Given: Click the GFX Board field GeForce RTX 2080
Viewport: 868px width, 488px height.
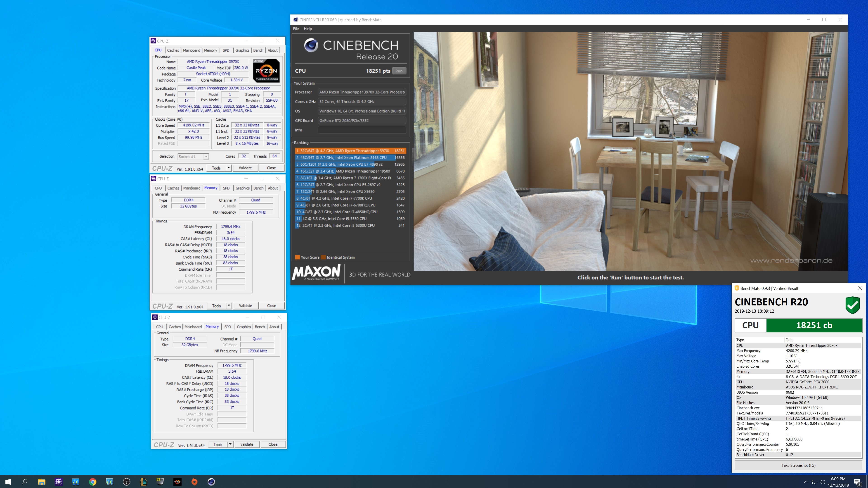Looking at the screenshot, I should point(362,120).
